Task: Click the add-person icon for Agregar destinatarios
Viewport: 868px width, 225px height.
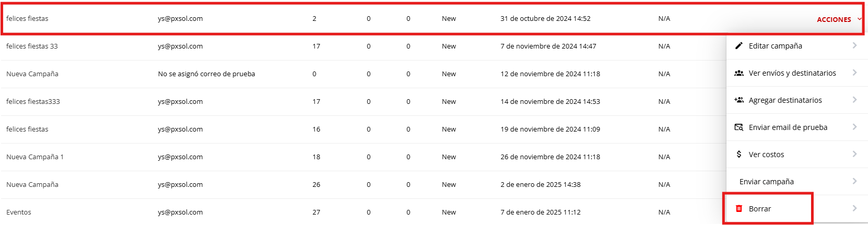Action: click(x=738, y=100)
